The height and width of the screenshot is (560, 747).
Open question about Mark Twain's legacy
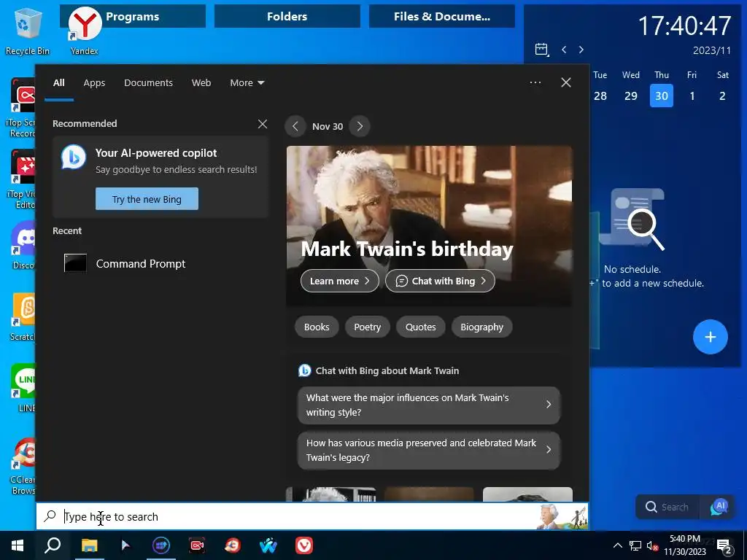(x=429, y=450)
